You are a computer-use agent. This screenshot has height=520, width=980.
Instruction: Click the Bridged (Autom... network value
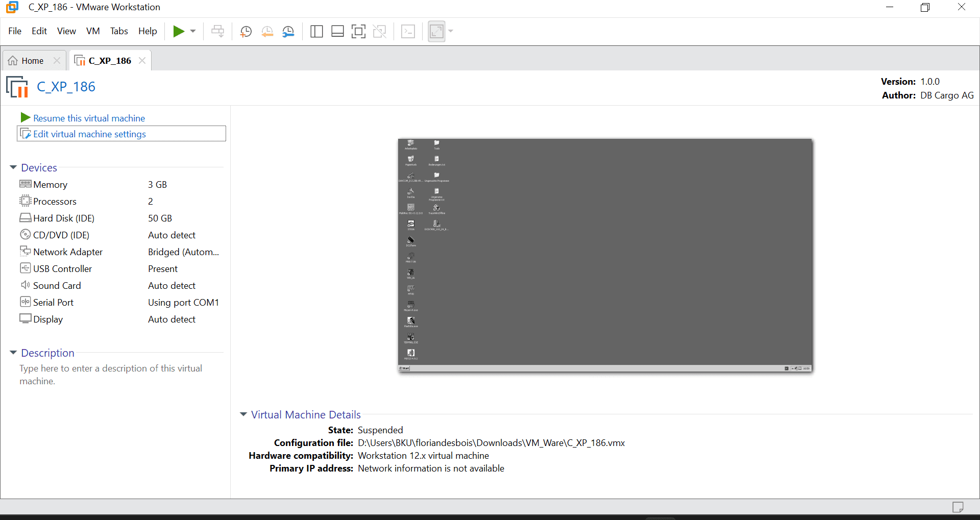(x=183, y=252)
